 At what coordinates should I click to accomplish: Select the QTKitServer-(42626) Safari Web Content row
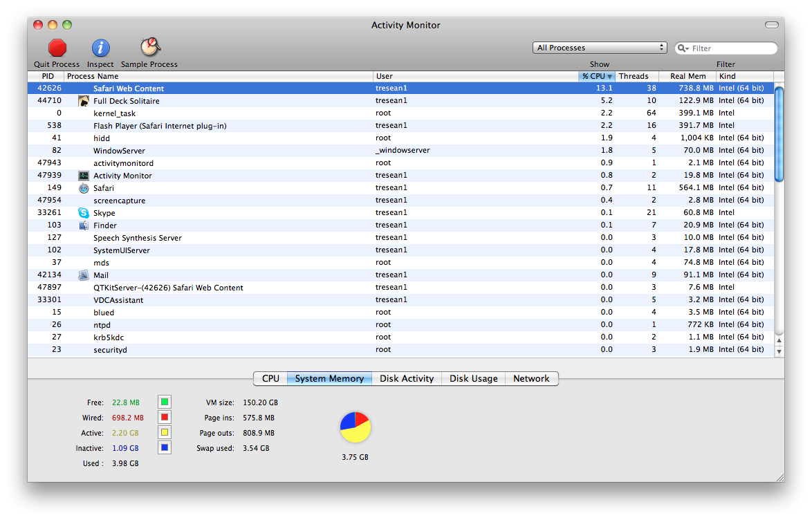click(400, 287)
